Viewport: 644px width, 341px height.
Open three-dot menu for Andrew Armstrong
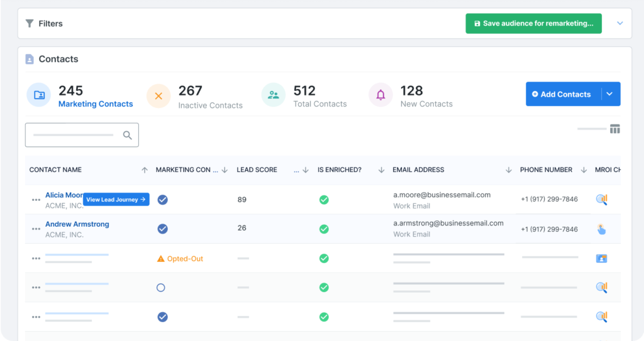(x=36, y=229)
